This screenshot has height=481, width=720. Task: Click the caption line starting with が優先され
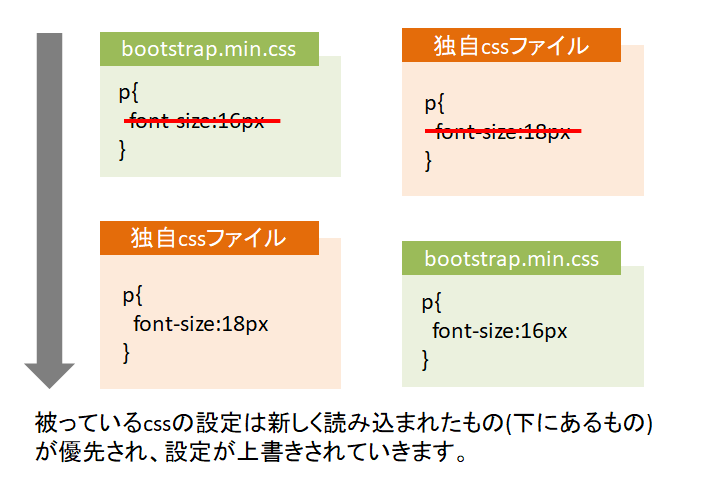pos(251,452)
